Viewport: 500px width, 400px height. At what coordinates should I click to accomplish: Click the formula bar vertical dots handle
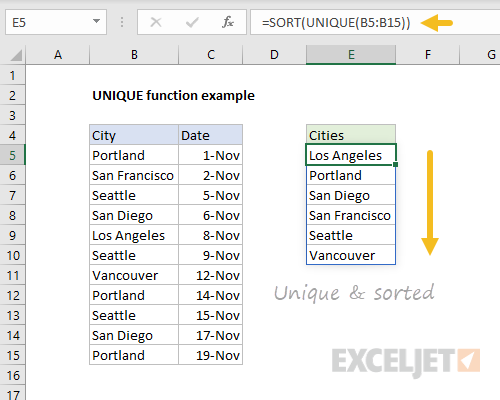click(122, 22)
